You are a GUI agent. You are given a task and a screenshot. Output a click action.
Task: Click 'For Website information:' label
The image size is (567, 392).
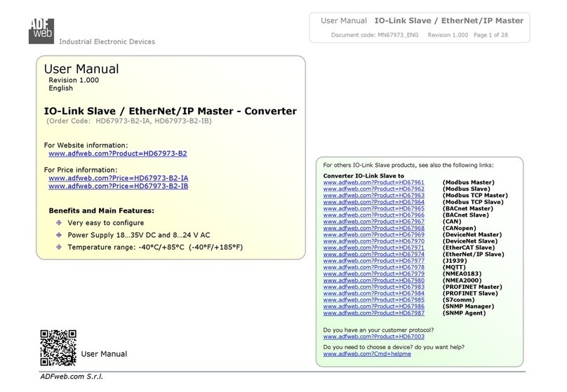pos(86,145)
